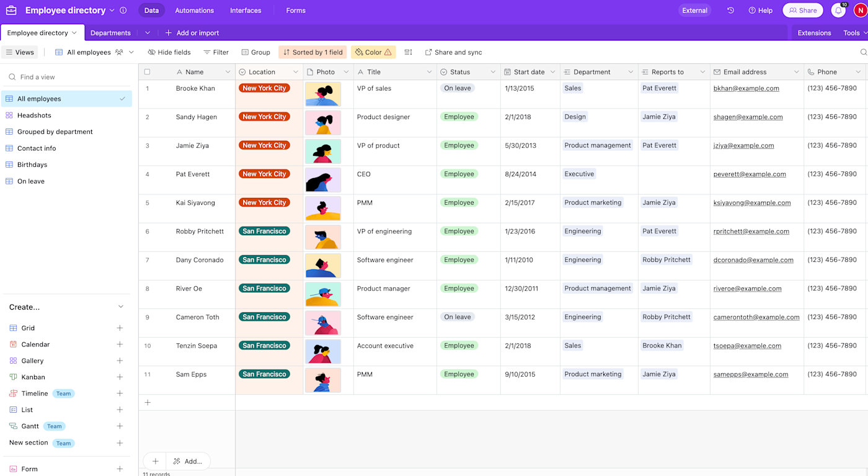Add a new Gantt view plus icon
868x476 pixels.
click(x=120, y=426)
